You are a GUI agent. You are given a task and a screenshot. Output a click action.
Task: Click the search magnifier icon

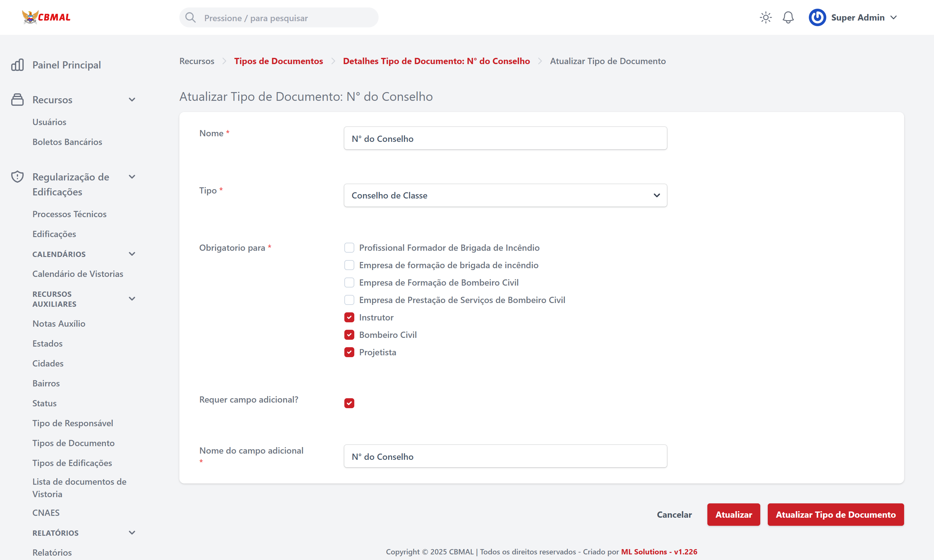(x=191, y=18)
